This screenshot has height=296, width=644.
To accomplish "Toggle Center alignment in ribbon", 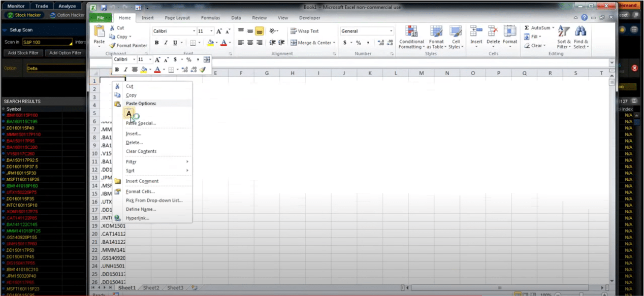I will click(250, 43).
